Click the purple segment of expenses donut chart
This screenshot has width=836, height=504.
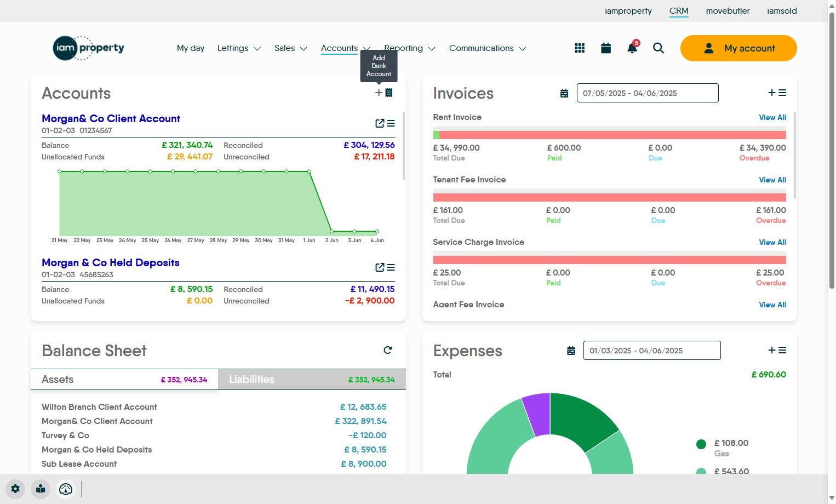[537, 414]
